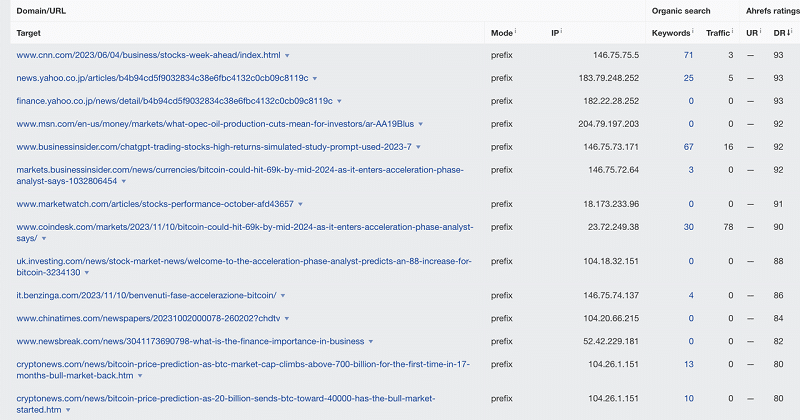The height and width of the screenshot is (420, 800).
Task: Click the Mode column header
Action: [502, 33]
